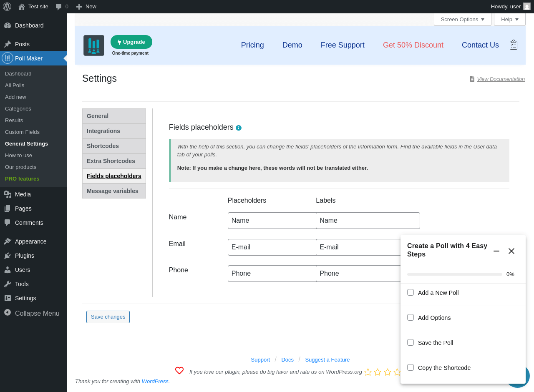This screenshot has height=392, width=534.
Task: Edit the Name placeholder field
Action: coord(272,221)
